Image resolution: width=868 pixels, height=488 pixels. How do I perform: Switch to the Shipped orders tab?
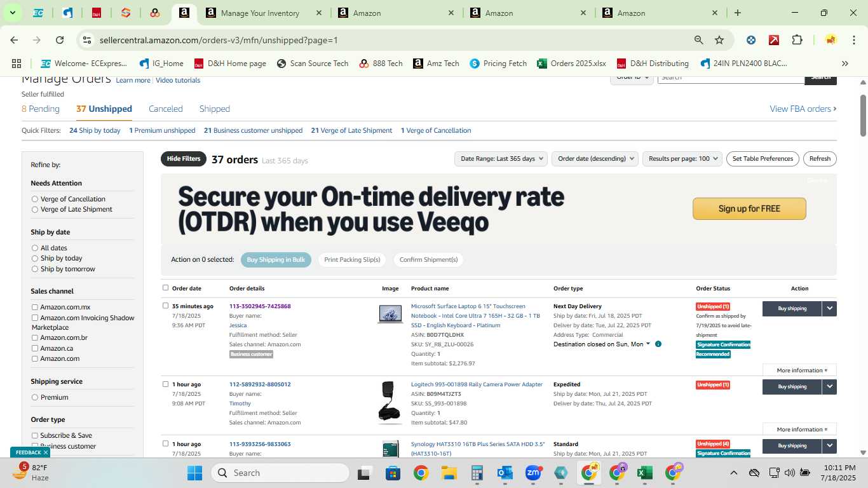point(215,109)
